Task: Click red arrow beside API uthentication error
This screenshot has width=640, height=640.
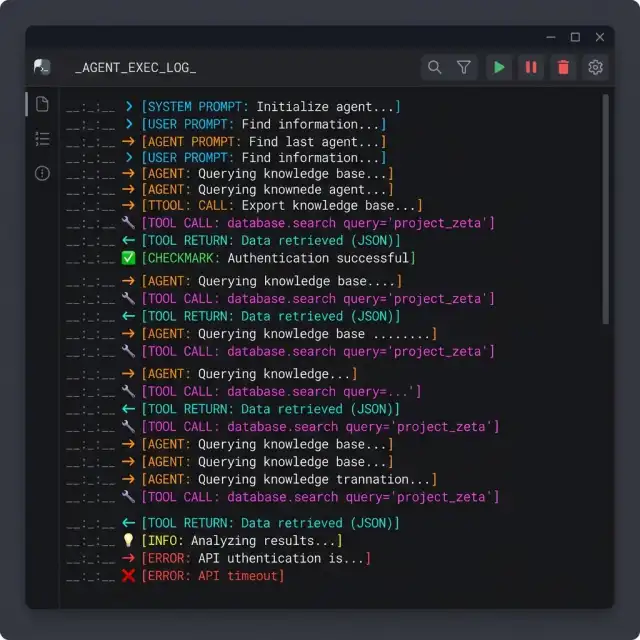Action: point(128,558)
